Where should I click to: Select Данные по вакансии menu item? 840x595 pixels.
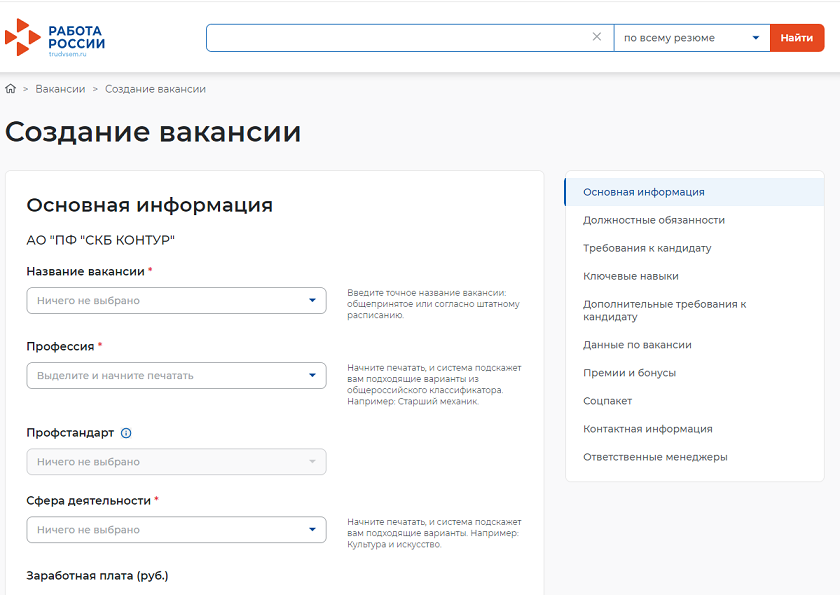click(x=637, y=345)
